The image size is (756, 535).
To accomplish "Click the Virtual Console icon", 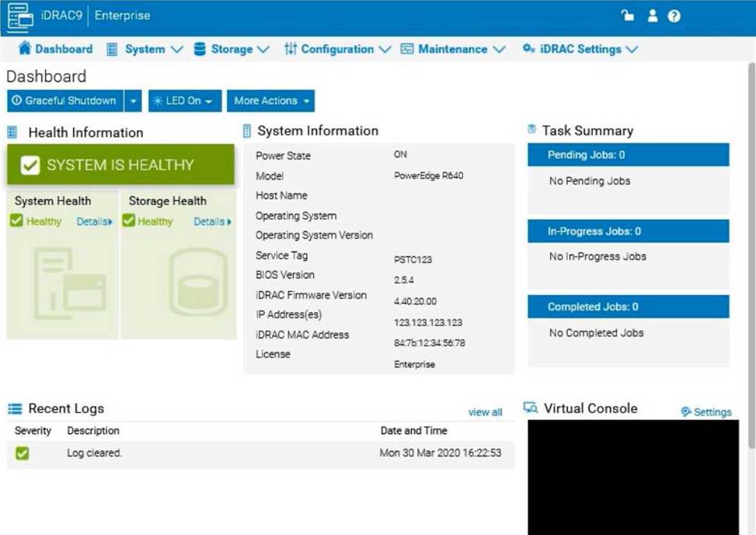I will [x=531, y=408].
